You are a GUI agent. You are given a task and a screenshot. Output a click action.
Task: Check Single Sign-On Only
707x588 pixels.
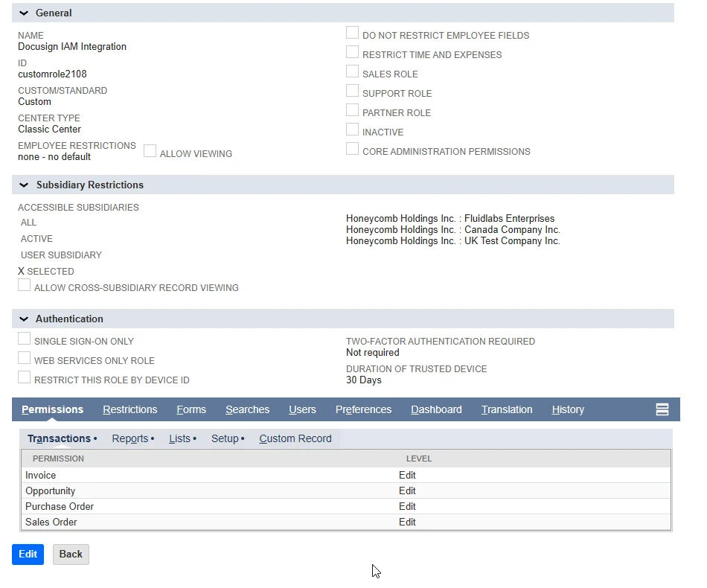[x=25, y=339]
